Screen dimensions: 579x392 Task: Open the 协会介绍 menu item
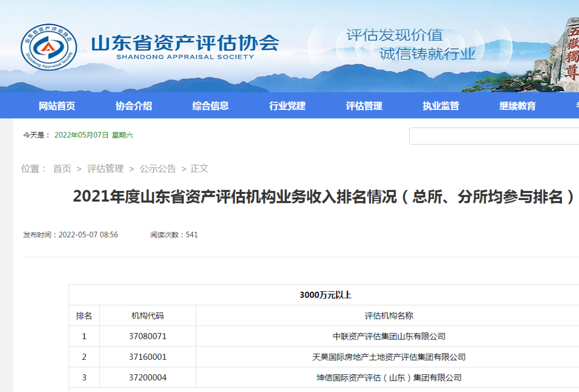tap(133, 106)
